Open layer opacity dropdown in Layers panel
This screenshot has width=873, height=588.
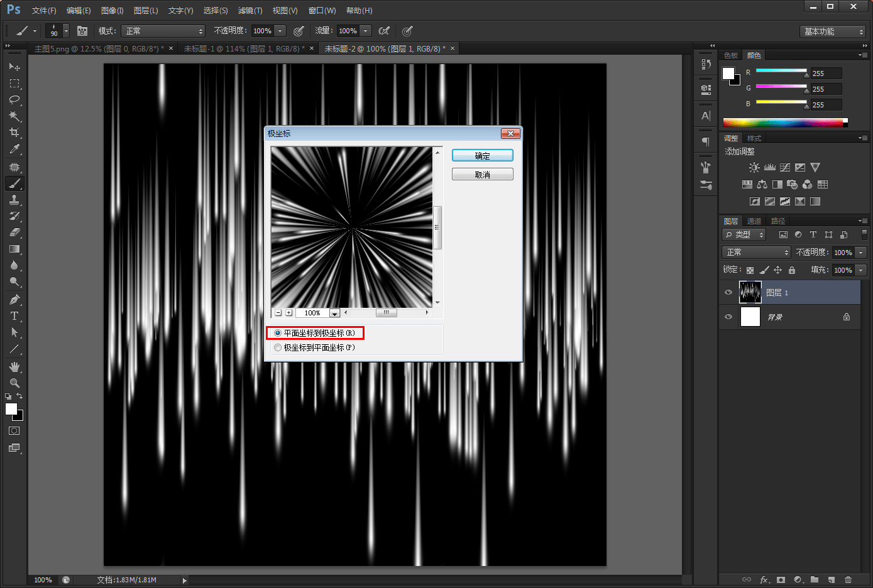861,253
